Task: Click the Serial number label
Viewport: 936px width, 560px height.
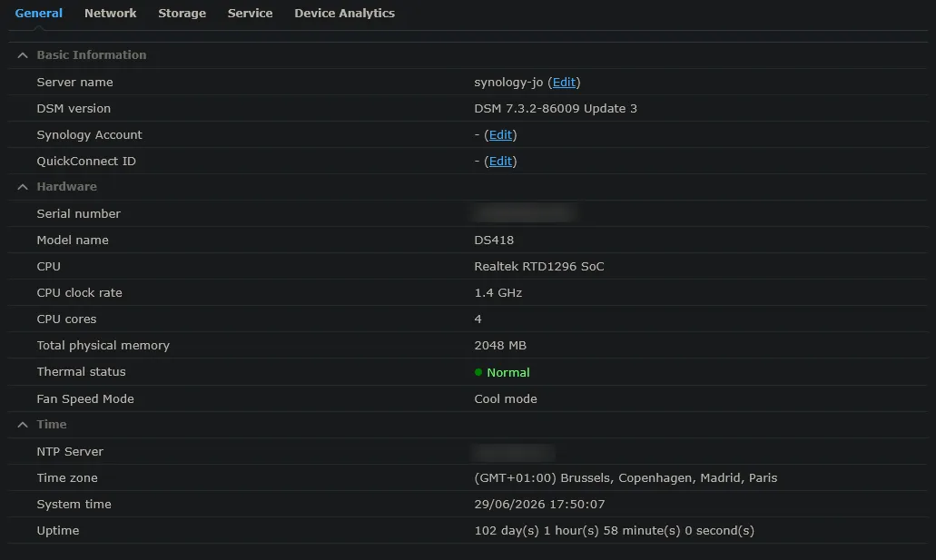Action: point(78,213)
